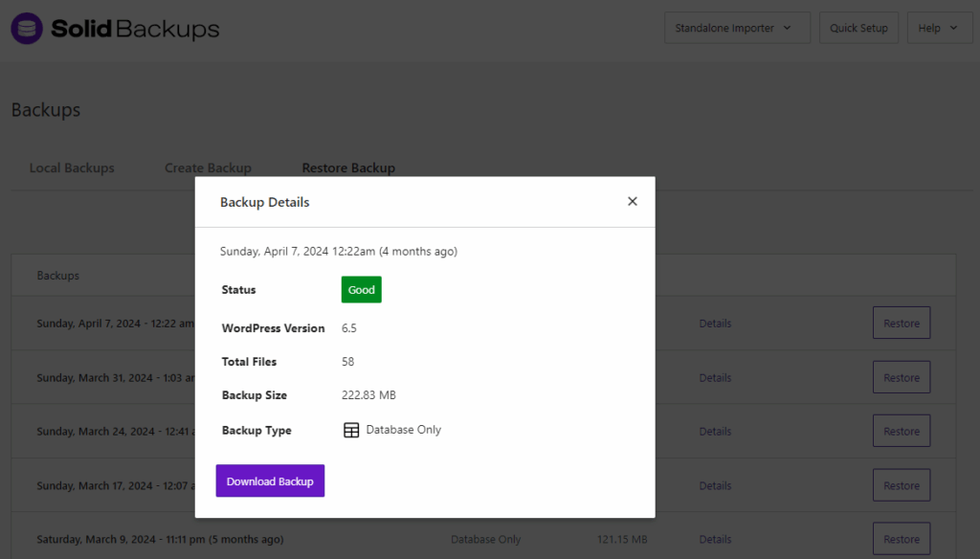Restore the March 9, 2024 backup
980x559 pixels.
pyautogui.click(x=901, y=540)
